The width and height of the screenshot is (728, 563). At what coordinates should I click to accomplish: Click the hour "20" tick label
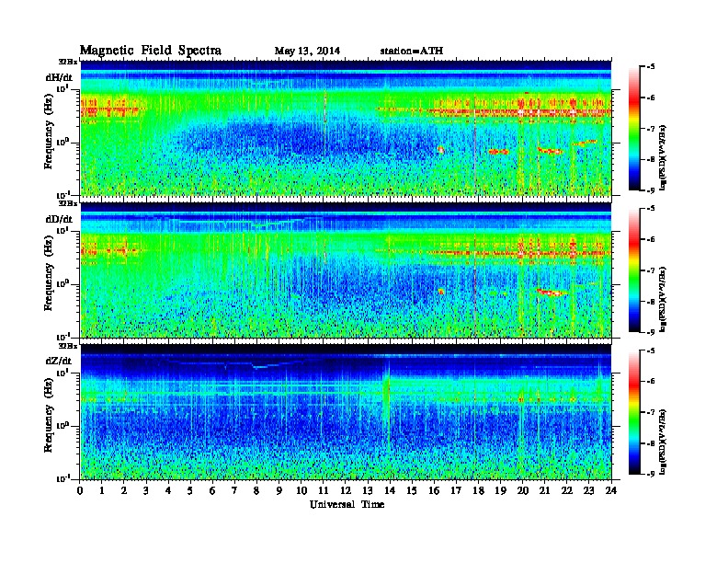(523, 491)
